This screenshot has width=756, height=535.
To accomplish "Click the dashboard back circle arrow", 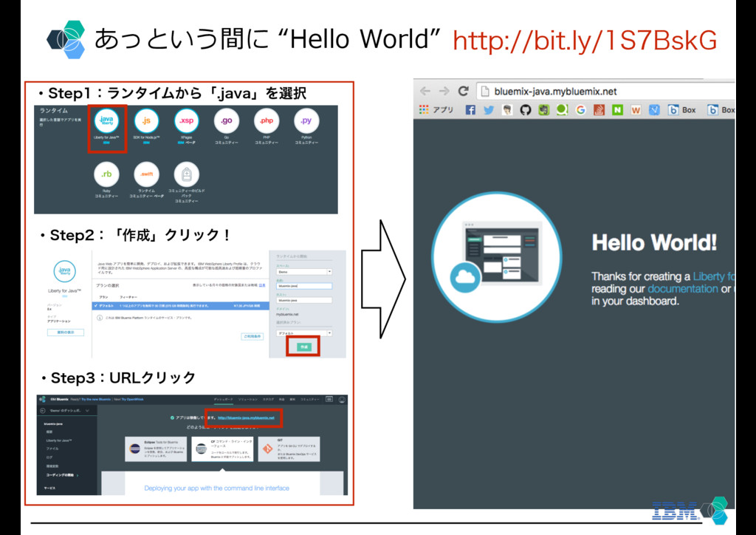I will (x=43, y=411).
